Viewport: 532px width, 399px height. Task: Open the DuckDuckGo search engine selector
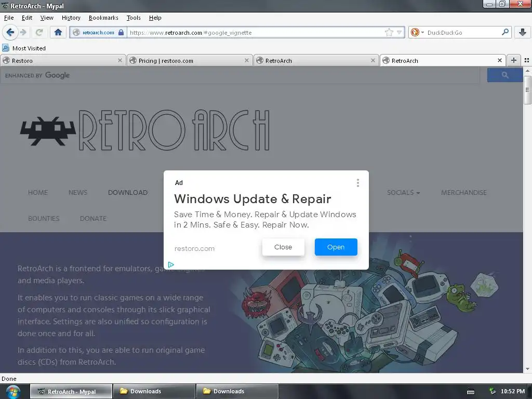click(417, 33)
